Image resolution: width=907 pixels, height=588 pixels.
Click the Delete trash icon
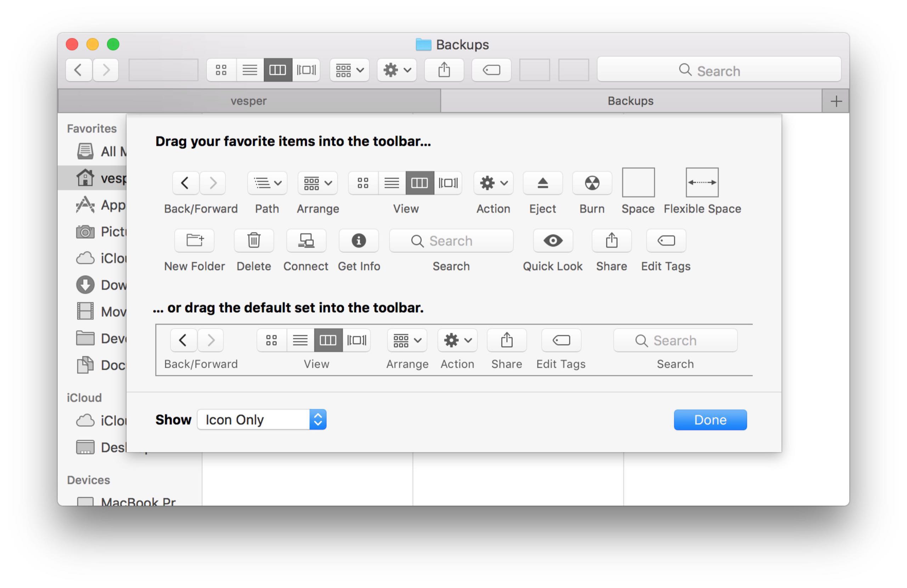254,241
